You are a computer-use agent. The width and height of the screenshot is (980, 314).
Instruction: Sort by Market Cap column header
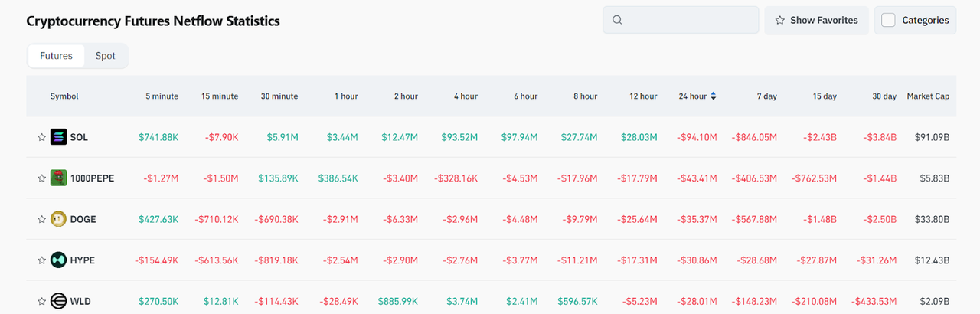[928, 96]
